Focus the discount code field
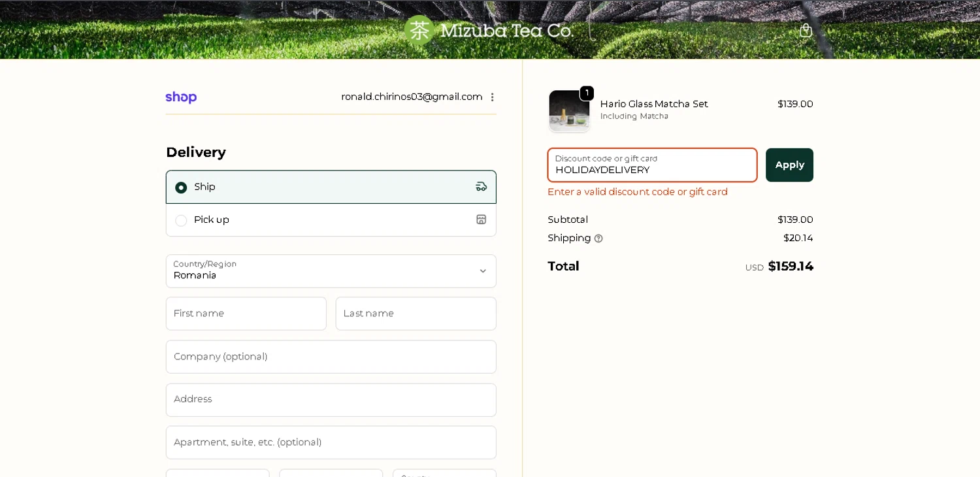 coord(652,165)
